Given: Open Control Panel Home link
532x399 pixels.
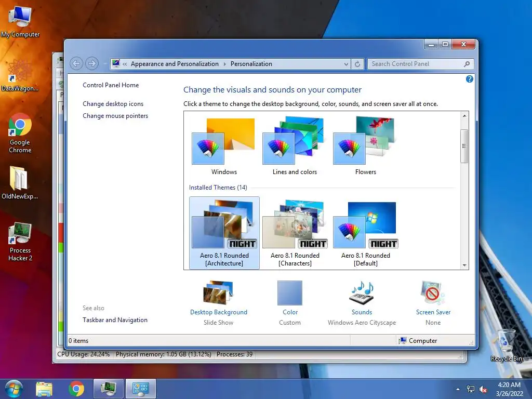Looking at the screenshot, I should (x=111, y=85).
